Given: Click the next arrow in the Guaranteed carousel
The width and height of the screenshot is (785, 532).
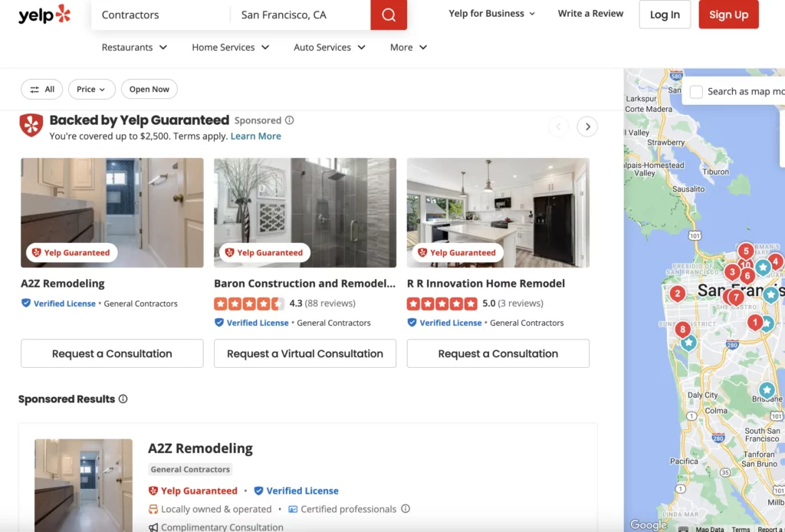Looking at the screenshot, I should click(587, 126).
